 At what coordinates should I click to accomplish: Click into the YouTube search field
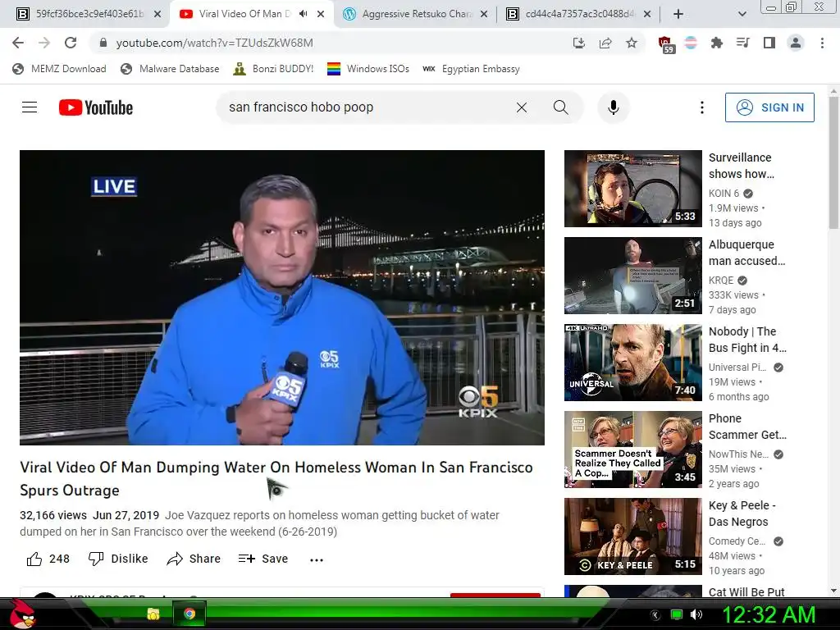point(364,107)
